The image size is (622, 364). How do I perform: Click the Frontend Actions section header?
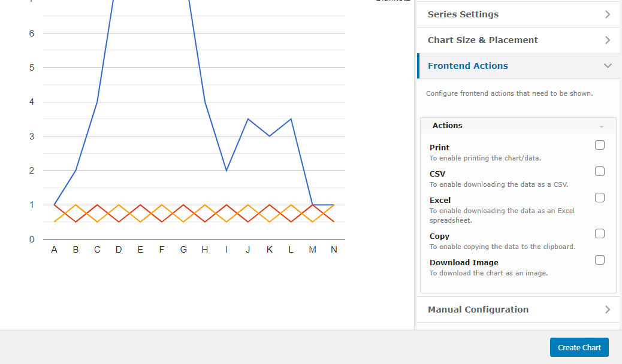[x=468, y=66]
